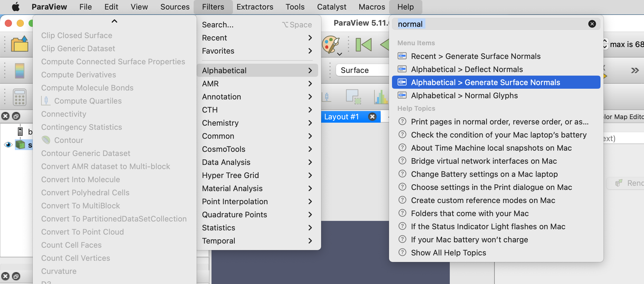Image resolution: width=644 pixels, height=284 pixels.
Task: Click the Open File folder icon
Action: (x=20, y=44)
